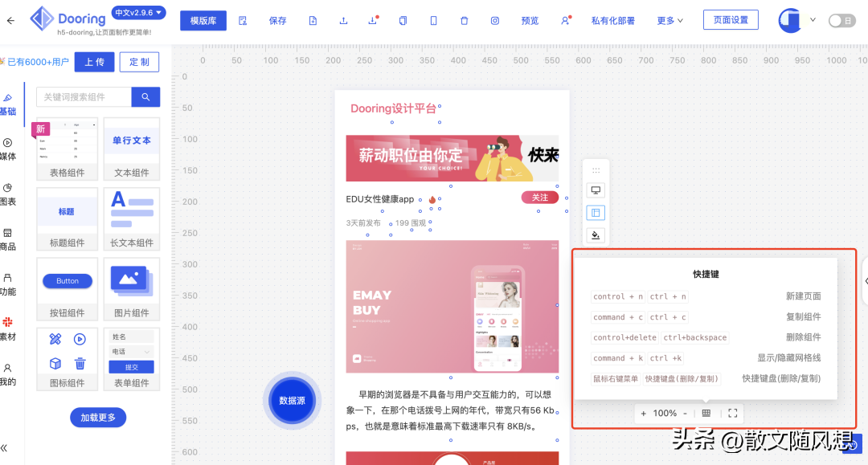This screenshot has width=868, height=465.
Task: Click the save-as-template icon next to 模版库
Action: (243, 20)
